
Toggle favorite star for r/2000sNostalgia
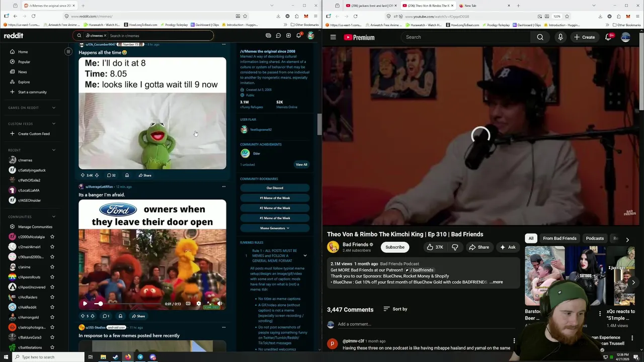[52, 237]
